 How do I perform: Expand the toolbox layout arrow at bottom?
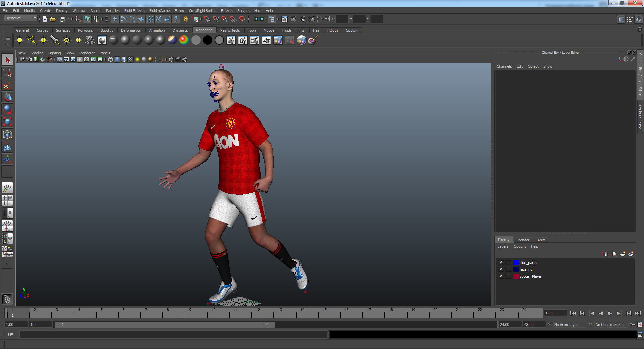[x=7, y=263]
